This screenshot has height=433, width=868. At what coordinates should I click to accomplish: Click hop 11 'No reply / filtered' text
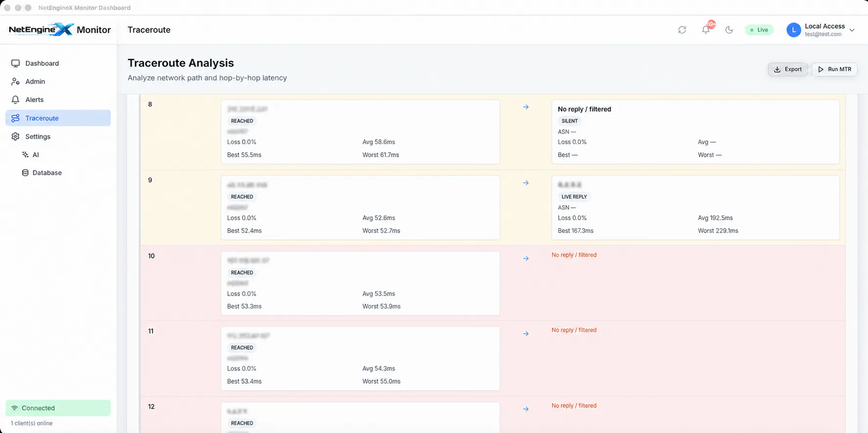coord(574,330)
